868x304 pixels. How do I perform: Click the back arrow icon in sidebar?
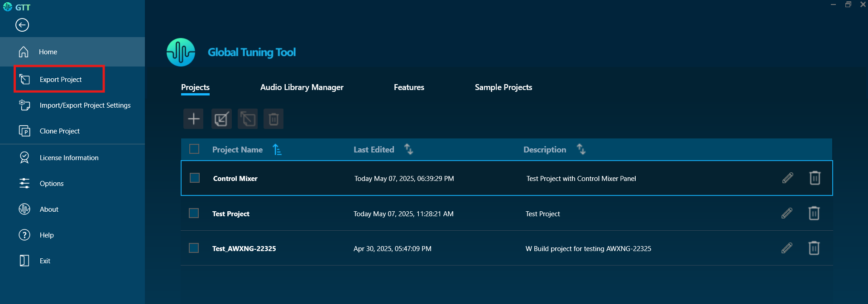pyautogui.click(x=22, y=25)
